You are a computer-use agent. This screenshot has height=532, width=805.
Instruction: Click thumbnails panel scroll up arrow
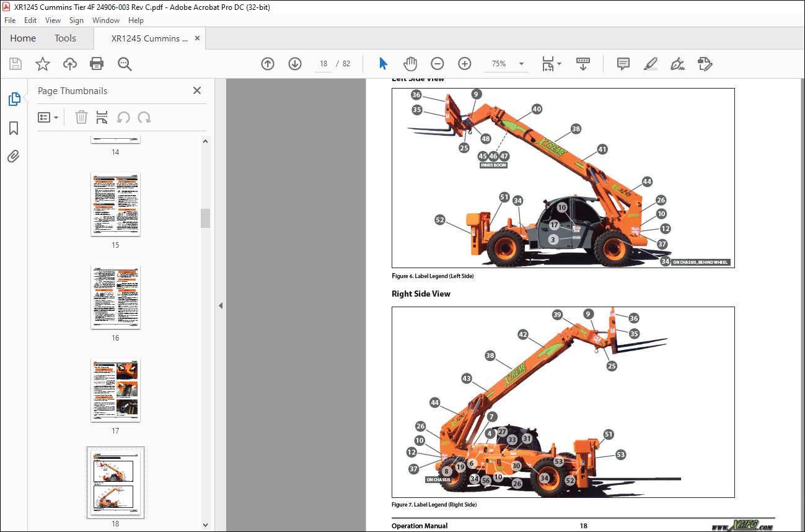(206, 141)
